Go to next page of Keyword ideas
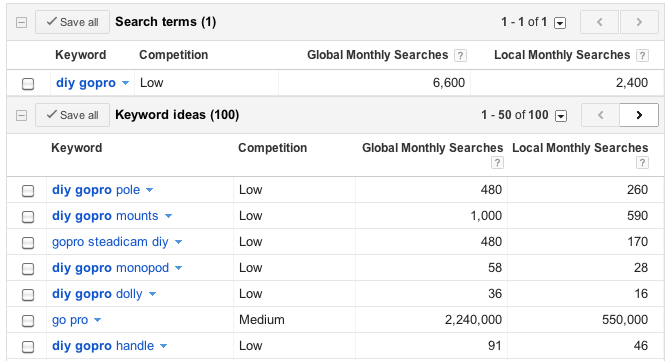The image size is (672, 361). pyautogui.click(x=639, y=115)
